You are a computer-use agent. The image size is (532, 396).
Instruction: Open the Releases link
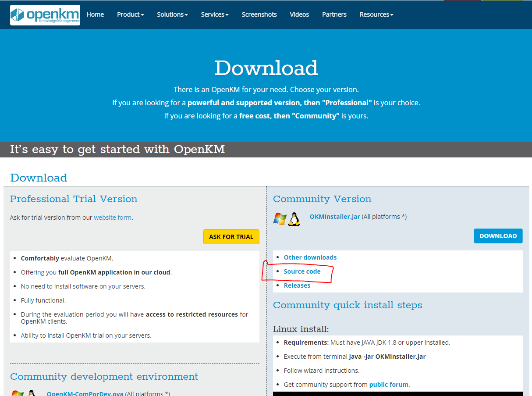click(x=297, y=285)
